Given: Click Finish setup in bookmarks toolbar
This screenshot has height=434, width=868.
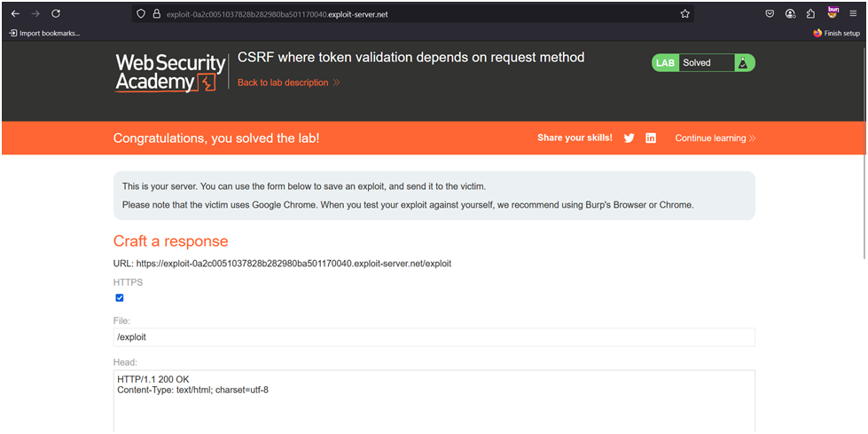Looking at the screenshot, I should pyautogui.click(x=836, y=33).
